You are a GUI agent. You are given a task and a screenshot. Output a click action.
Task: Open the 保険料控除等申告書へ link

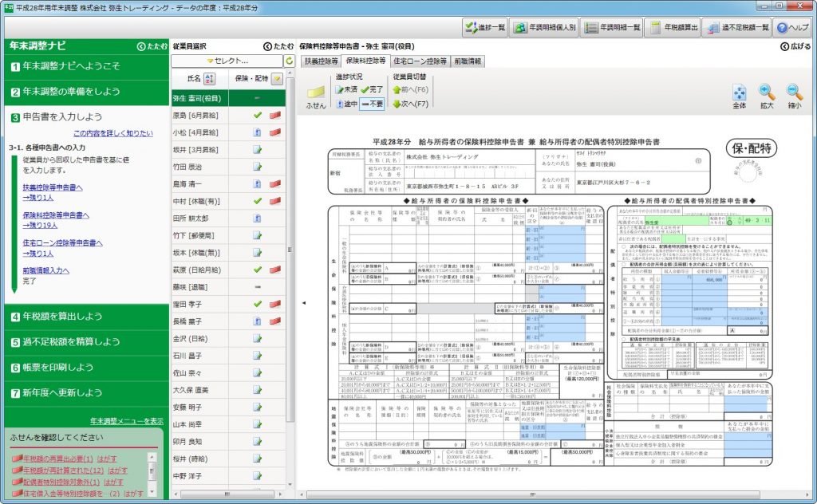(56, 215)
